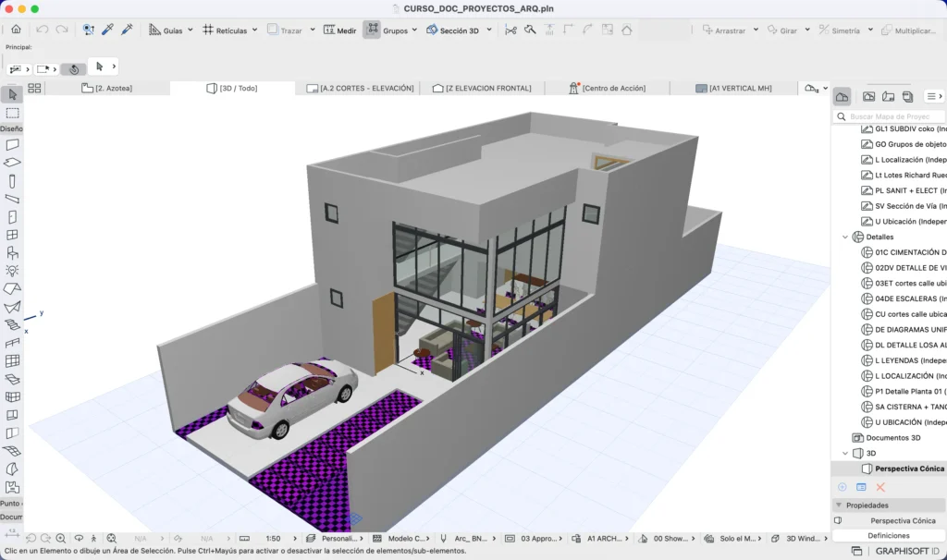Screen dimensions: 947x560
Task: Toggle the Trazar trace checkbox
Action: pos(273,29)
